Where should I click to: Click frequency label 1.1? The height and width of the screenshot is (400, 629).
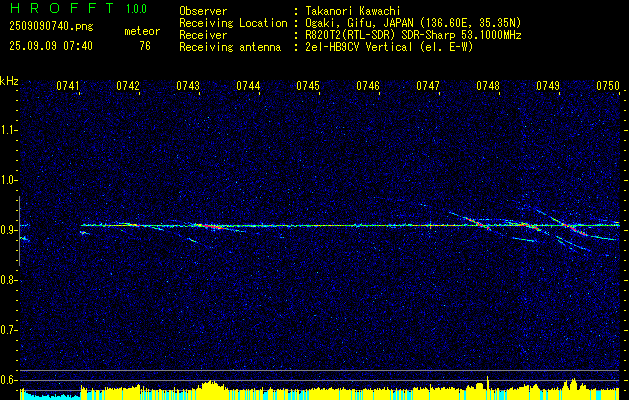[8, 130]
